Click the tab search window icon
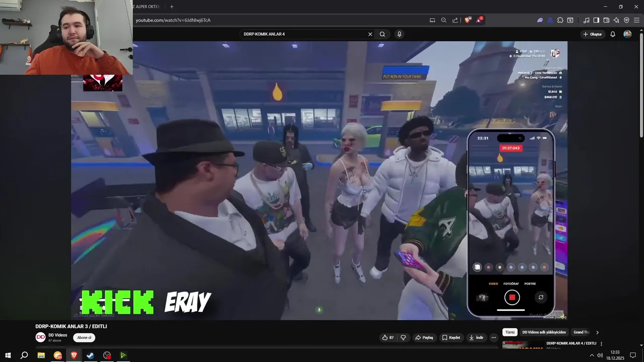Screen dimensions: 644x362 click(570, 20)
